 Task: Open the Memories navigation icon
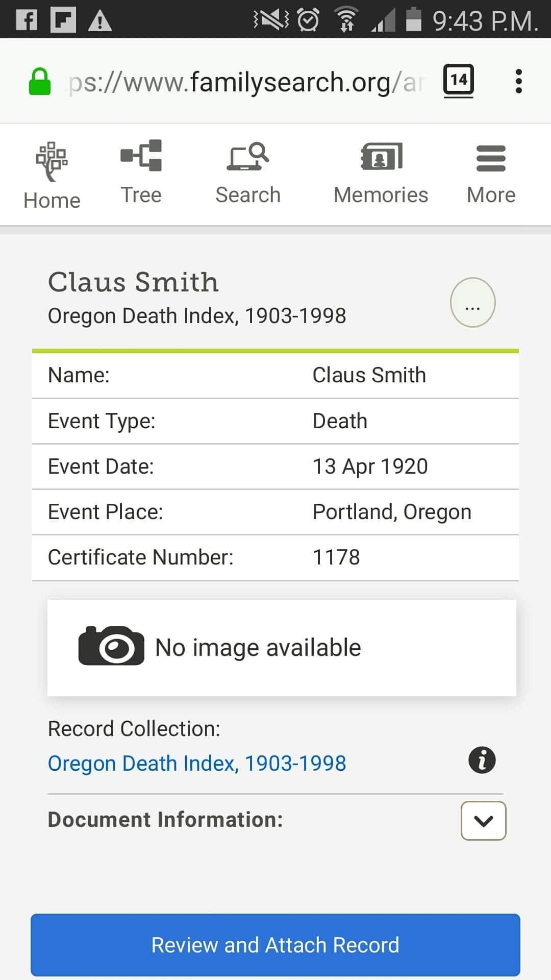[x=381, y=156]
